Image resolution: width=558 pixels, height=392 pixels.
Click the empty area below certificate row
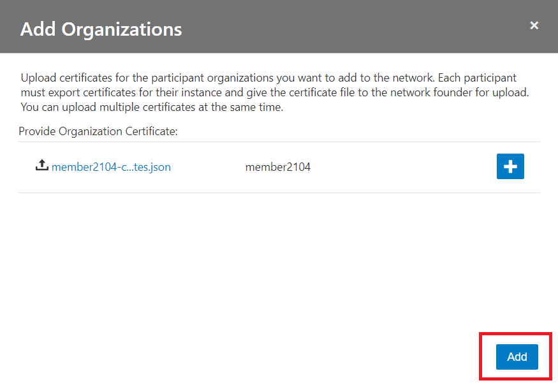(279, 261)
